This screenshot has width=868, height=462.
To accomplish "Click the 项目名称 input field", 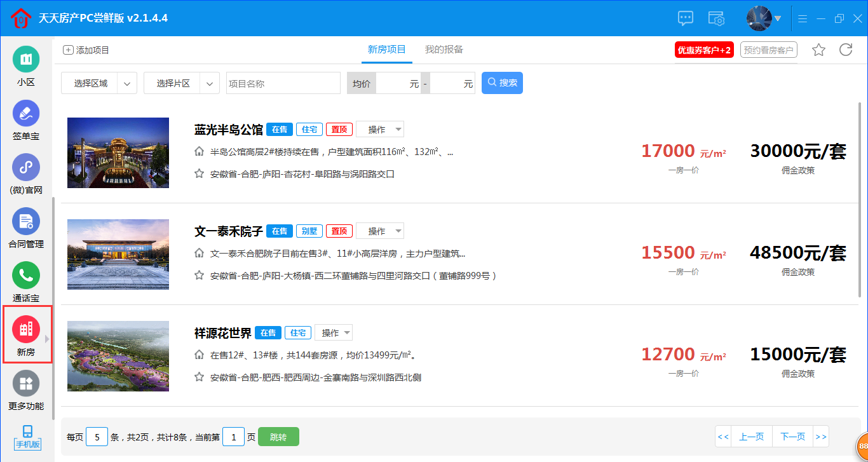I will click(x=283, y=83).
